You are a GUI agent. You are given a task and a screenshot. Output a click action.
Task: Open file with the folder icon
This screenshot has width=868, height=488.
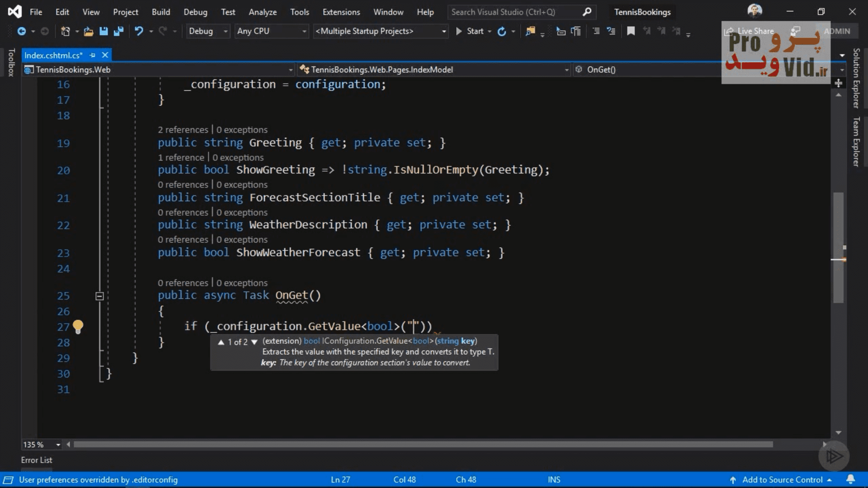pos(88,31)
